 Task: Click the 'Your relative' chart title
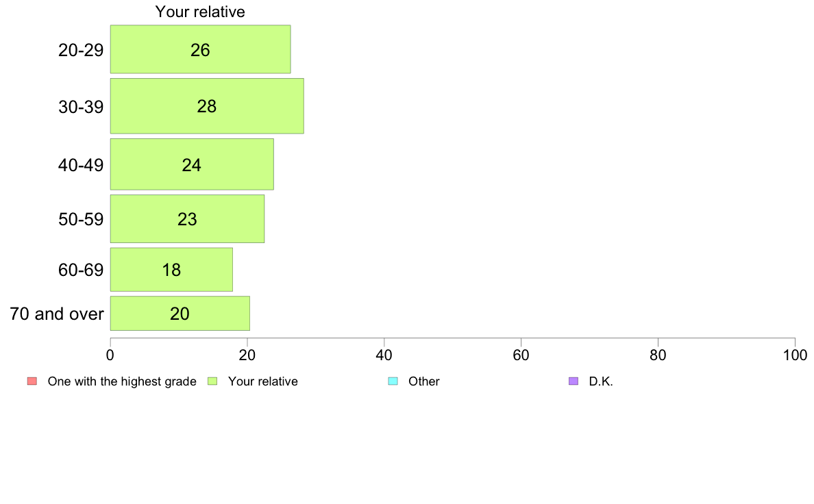tap(200, 12)
